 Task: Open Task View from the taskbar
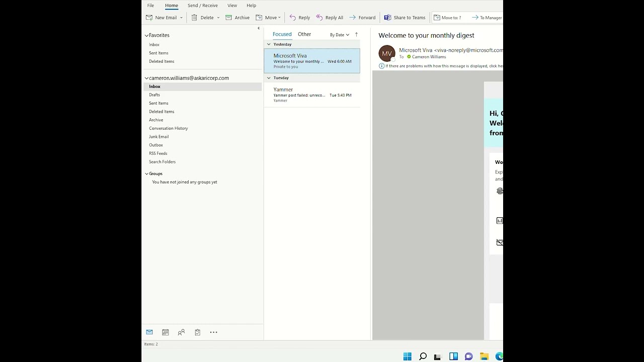click(438, 356)
